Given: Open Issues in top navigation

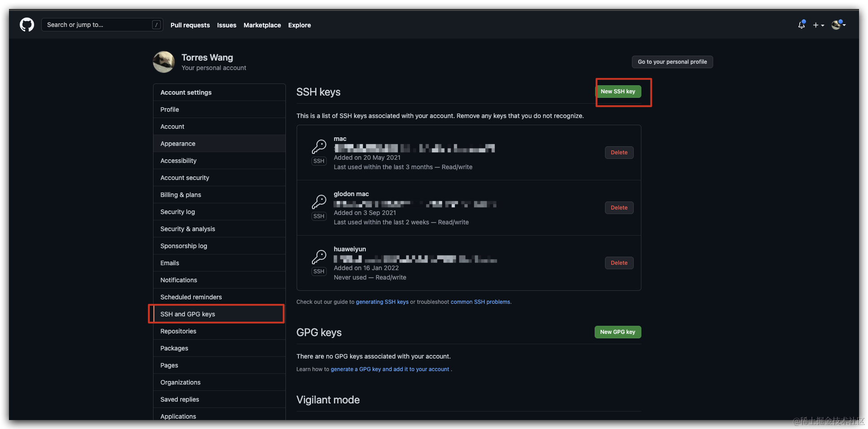Looking at the screenshot, I should pyautogui.click(x=227, y=25).
